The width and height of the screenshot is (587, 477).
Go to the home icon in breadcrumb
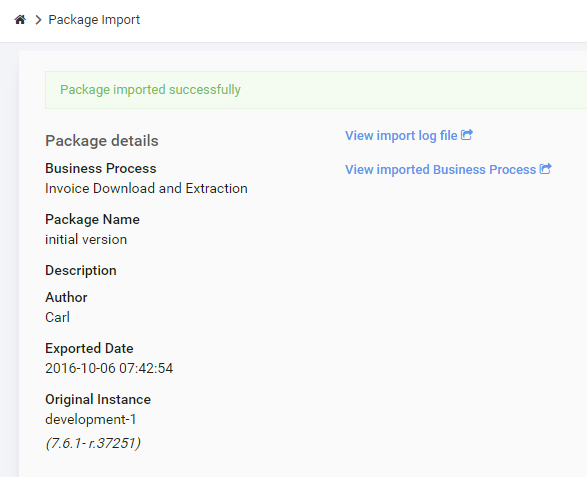(x=20, y=19)
